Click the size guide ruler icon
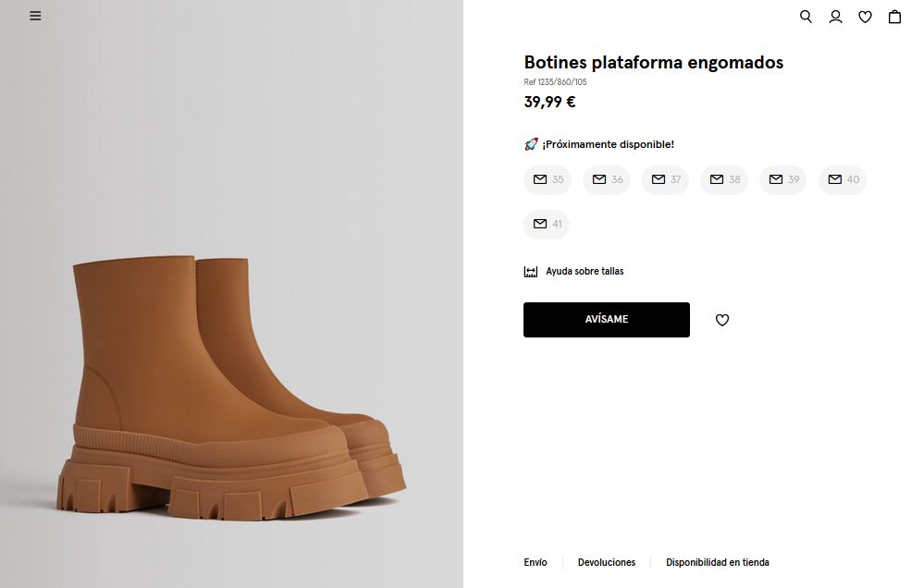 531,272
